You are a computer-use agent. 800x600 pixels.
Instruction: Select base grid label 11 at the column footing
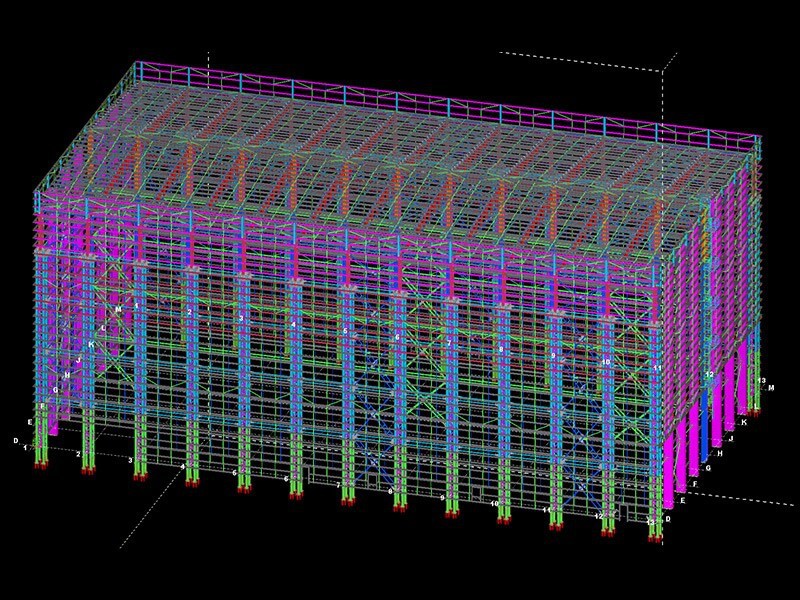546,510
